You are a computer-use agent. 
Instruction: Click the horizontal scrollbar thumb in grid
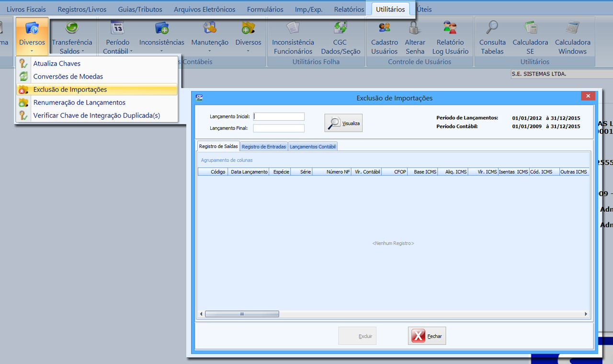[x=241, y=314]
